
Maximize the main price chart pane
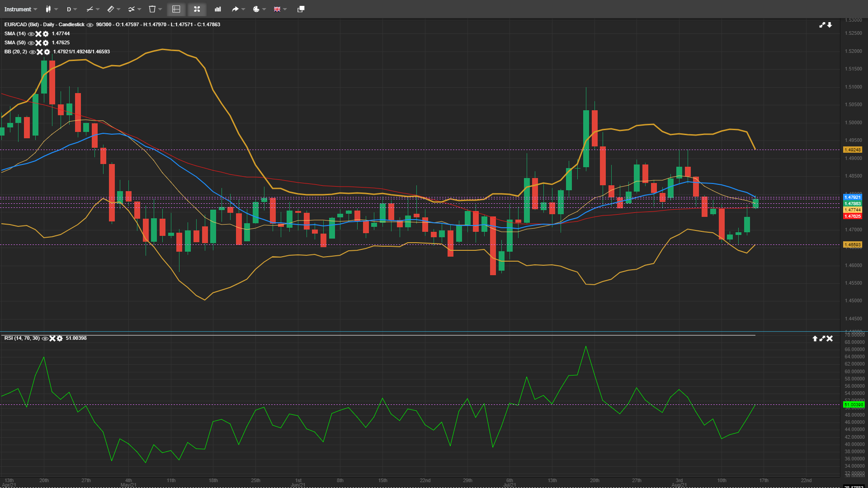pyautogui.click(x=822, y=25)
